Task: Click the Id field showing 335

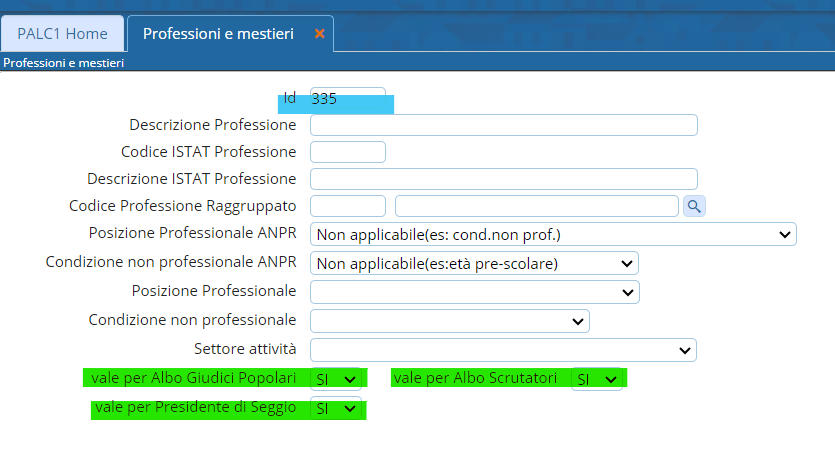Action: 347,99
